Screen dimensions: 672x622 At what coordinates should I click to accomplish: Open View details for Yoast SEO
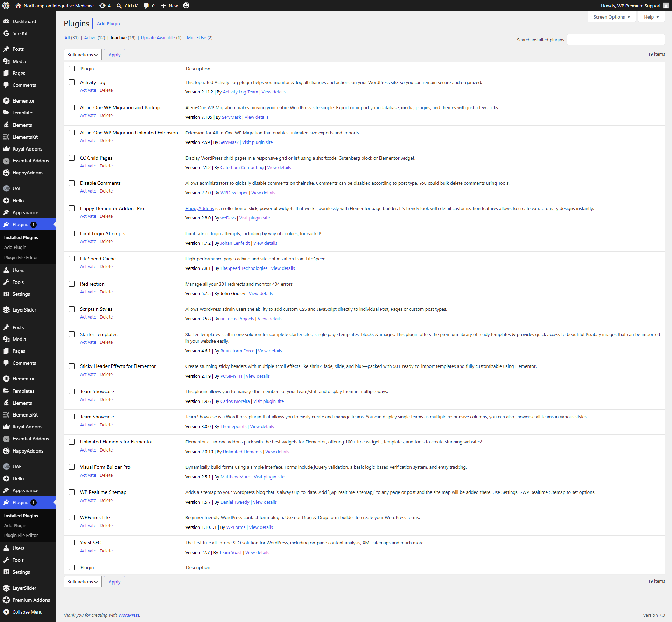click(x=257, y=552)
